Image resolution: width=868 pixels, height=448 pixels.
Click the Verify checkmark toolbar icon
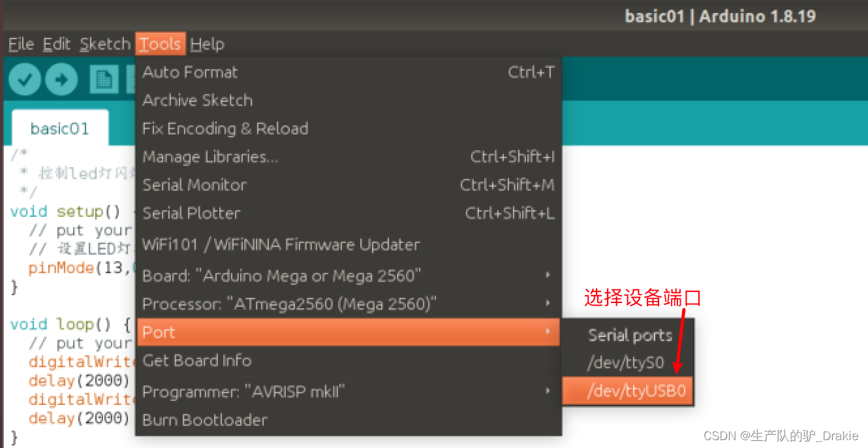[x=25, y=80]
